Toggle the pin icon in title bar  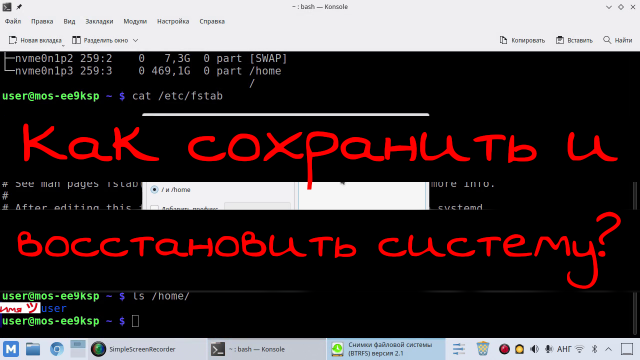point(19,7)
